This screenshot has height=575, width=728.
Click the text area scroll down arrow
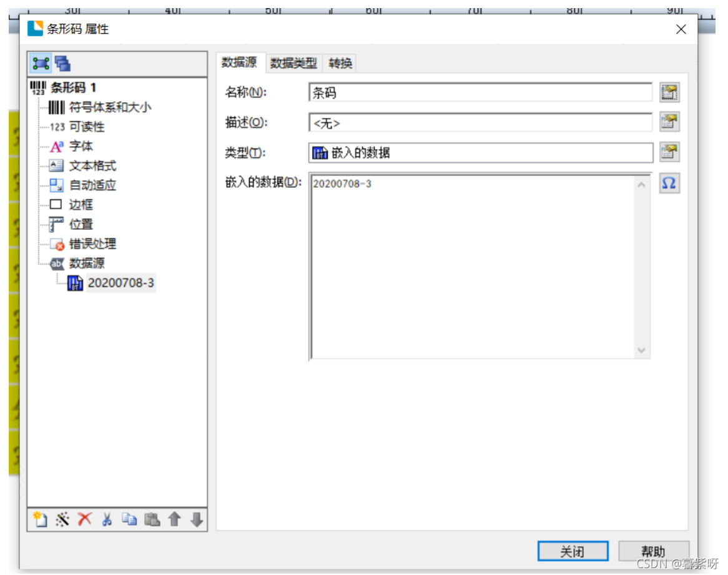click(x=642, y=350)
